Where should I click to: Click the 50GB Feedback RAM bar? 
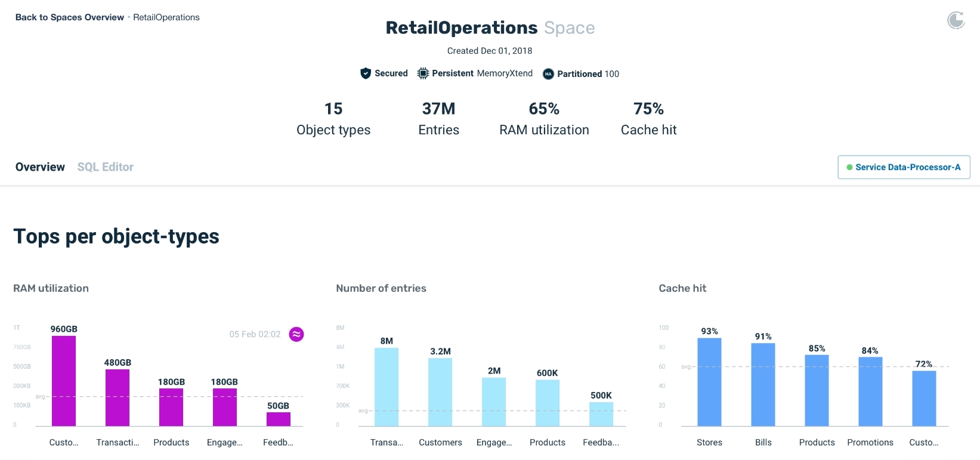(x=279, y=419)
